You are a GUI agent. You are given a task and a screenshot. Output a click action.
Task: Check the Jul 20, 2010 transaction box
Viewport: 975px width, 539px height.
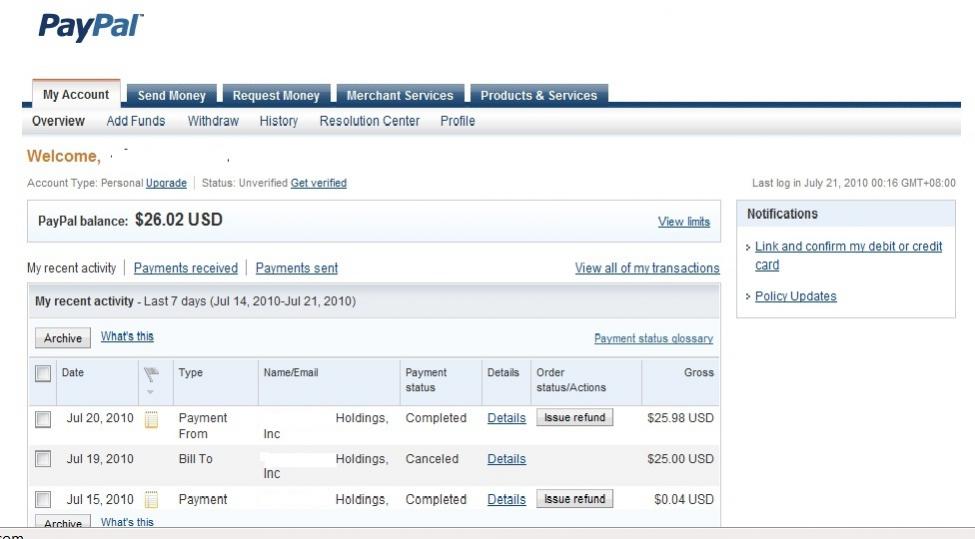click(x=43, y=419)
